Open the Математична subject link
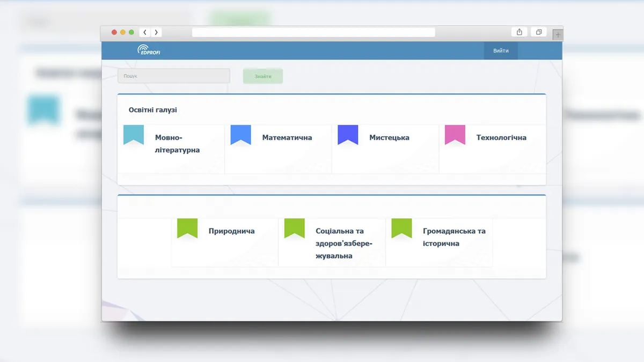The height and width of the screenshot is (362, 644). tap(287, 138)
